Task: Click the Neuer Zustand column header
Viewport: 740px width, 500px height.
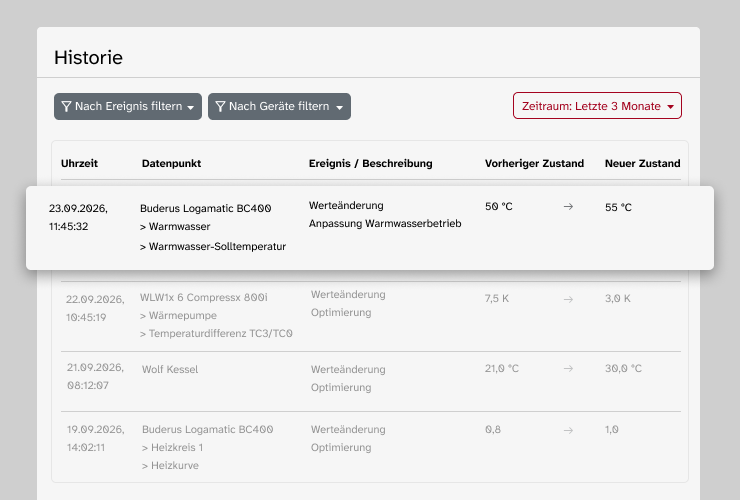Action: 643,163
